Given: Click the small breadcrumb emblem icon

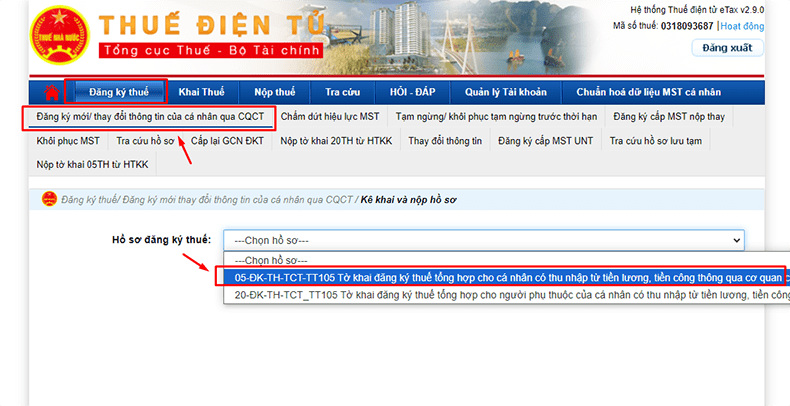Looking at the screenshot, I should (49, 199).
